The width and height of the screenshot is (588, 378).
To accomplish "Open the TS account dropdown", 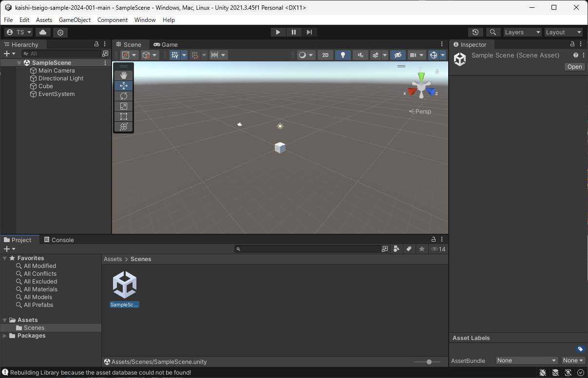I will coord(19,32).
